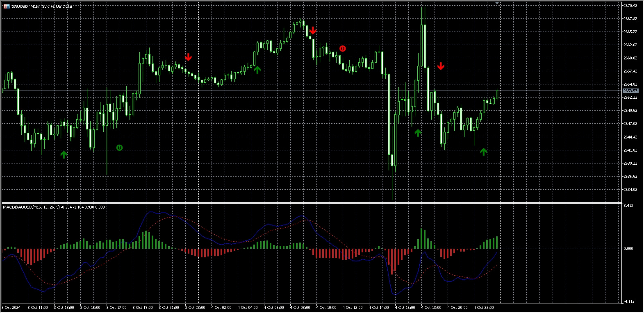Click the 3 Oct 17:00 time label

pos(116,307)
